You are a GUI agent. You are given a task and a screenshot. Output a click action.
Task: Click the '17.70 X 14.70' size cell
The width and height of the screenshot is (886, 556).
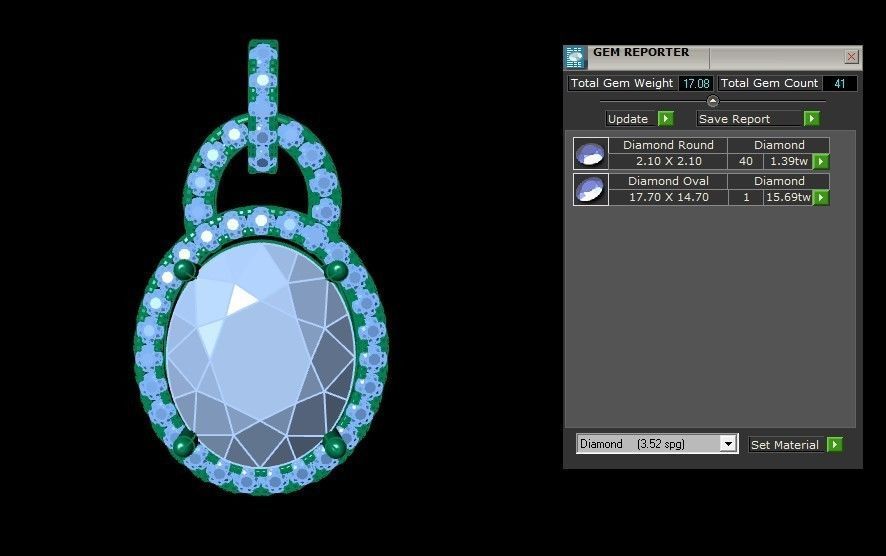pyautogui.click(x=668, y=197)
